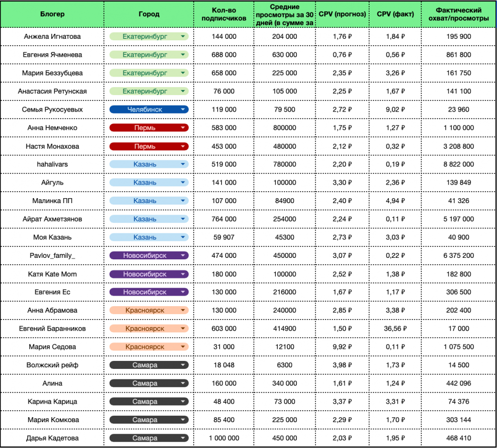Click the reach cell 8 822 000
Image resolution: width=497 pixels, height=448 pixels.
459,164
